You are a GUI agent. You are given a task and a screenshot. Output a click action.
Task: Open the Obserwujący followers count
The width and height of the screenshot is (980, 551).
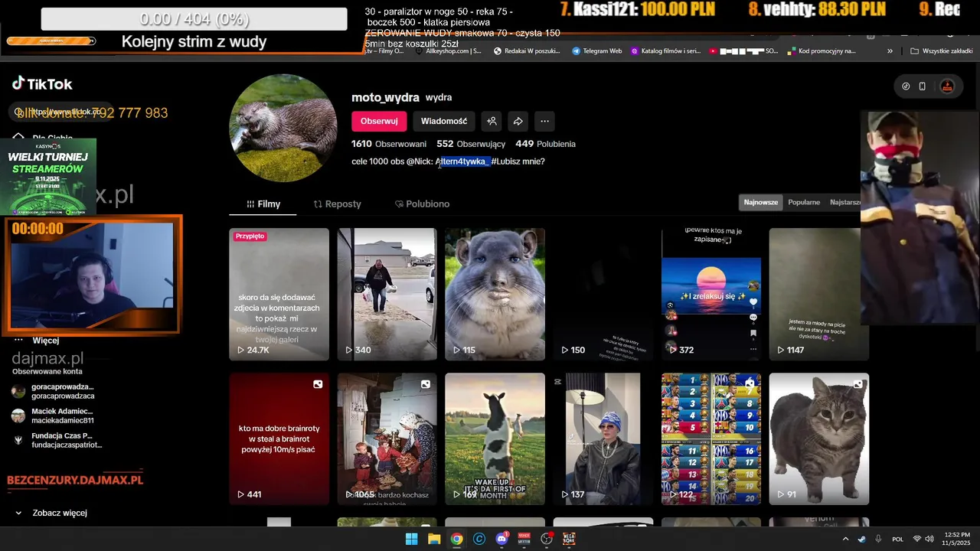coord(471,144)
